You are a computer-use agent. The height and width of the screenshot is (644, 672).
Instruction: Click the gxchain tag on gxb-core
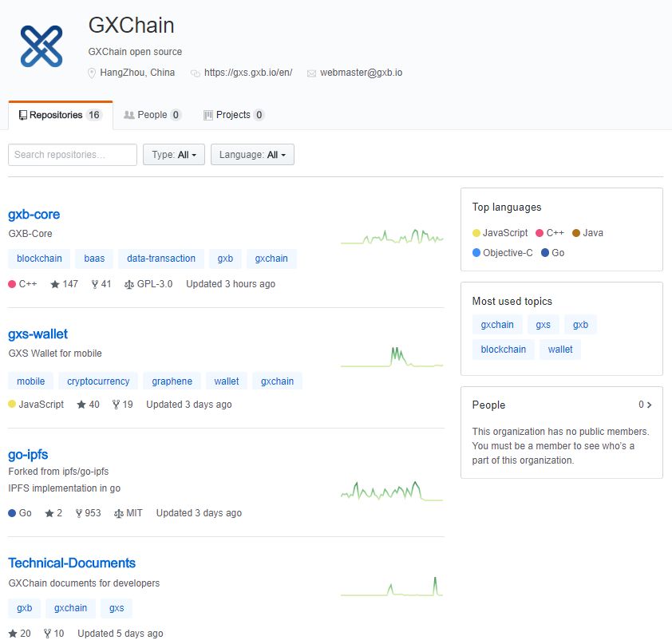pyautogui.click(x=271, y=259)
